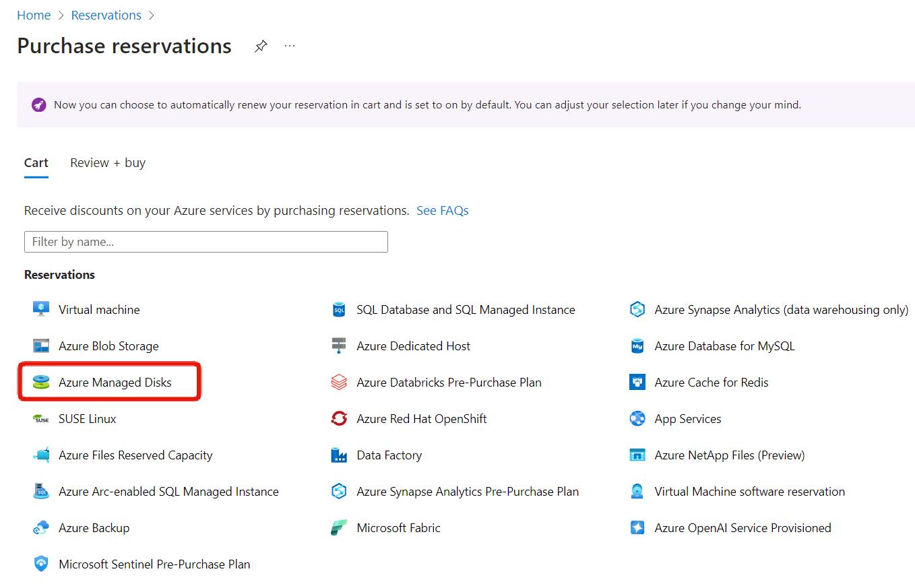Select Data Factory reservation
915x588 pixels.
389,455
